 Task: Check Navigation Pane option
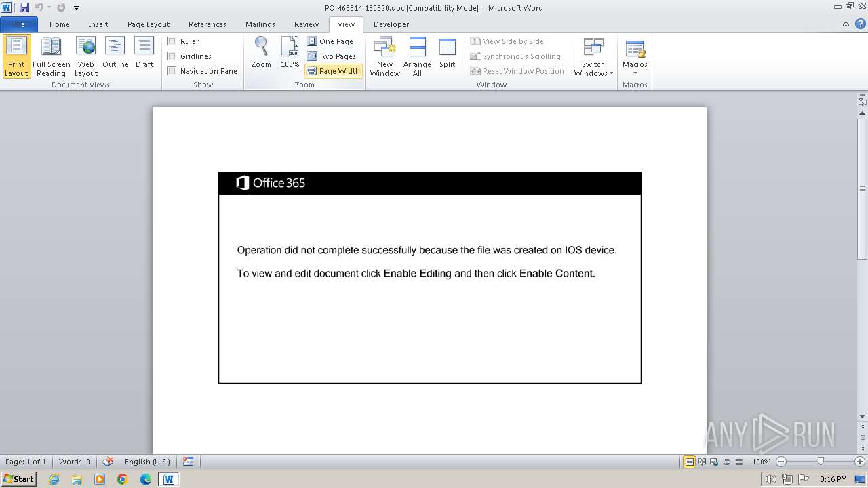pyautogui.click(x=172, y=71)
